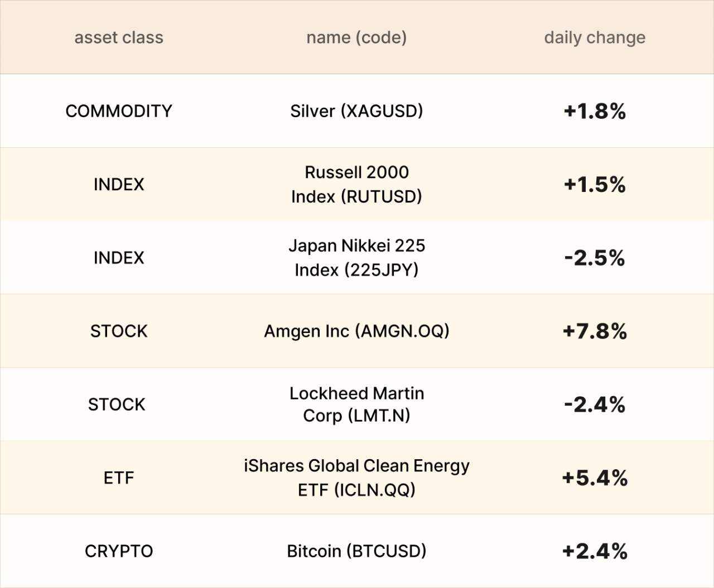
Task: Click the +2.4% Bitcoin daily change
Action: [595, 551]
